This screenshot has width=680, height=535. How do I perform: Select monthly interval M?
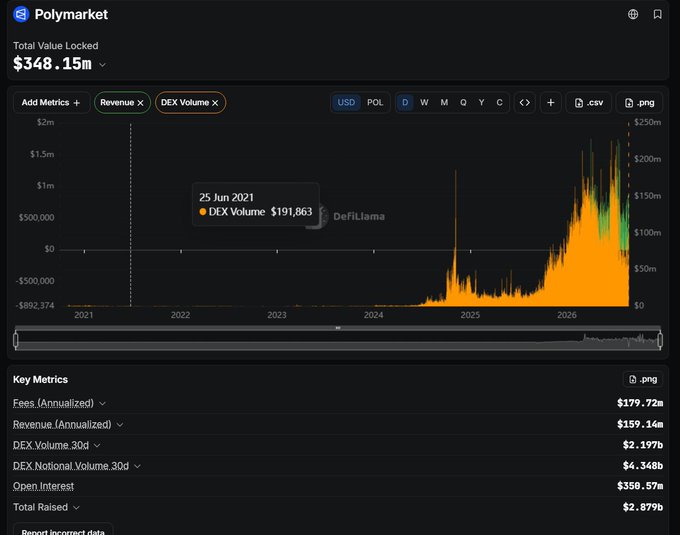pyautogui.click(x=444, y=103)
